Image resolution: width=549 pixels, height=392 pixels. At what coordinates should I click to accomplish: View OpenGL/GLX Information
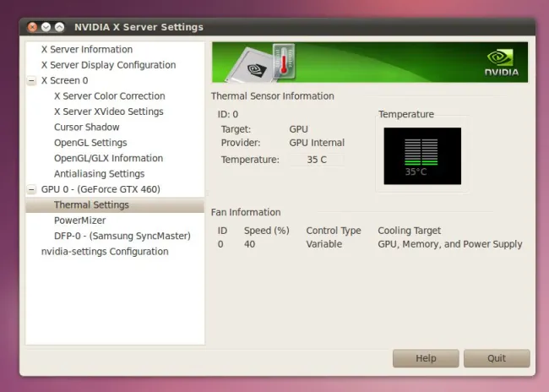tap(109, 158)
